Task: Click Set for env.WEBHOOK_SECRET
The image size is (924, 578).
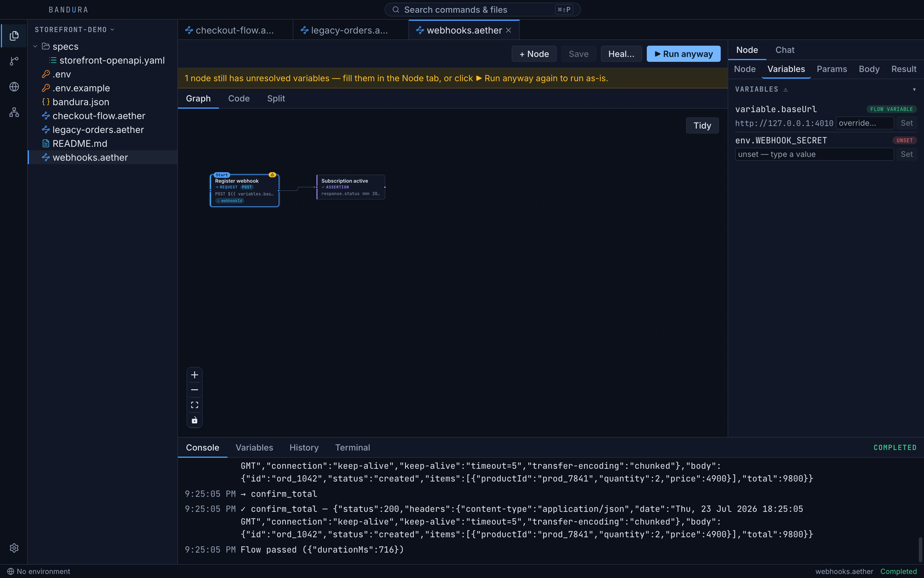Action: 907,154
